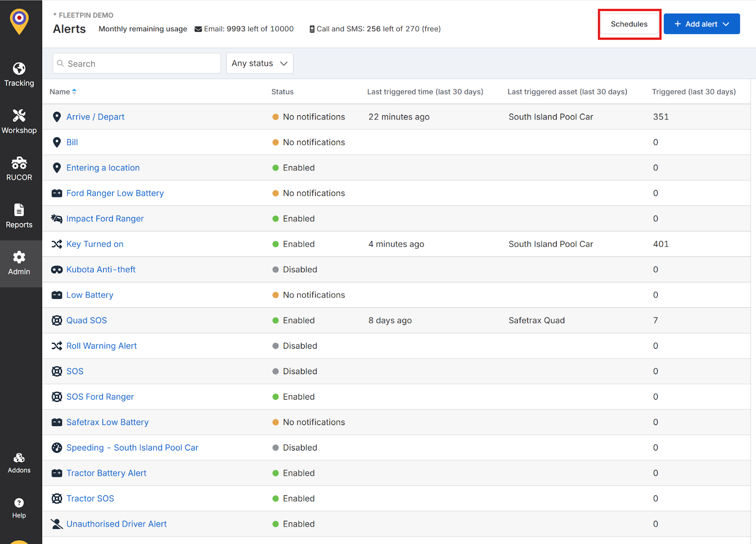Go to the RUCOR section
Screen dimensions: 756x544
[19, 170]
